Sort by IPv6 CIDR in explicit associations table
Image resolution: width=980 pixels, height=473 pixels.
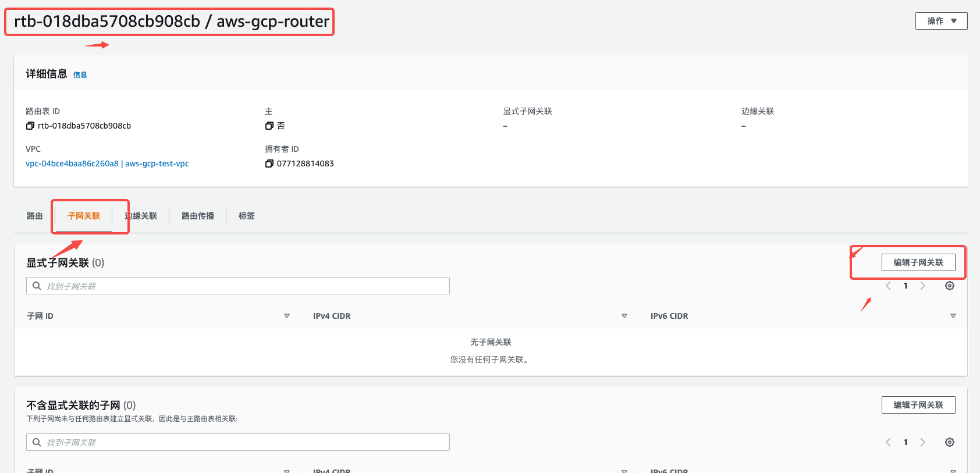(x=953, y=316)
